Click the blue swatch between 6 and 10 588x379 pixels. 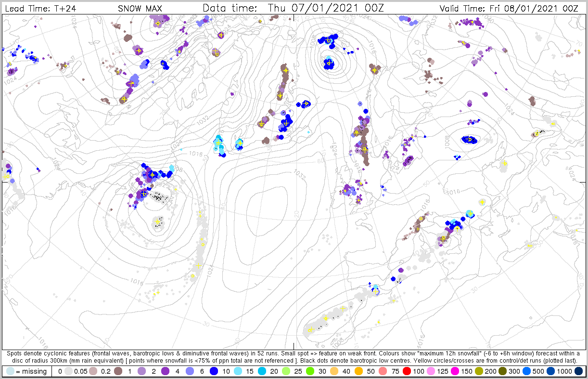pyautogui.click(x=214, y=371)
